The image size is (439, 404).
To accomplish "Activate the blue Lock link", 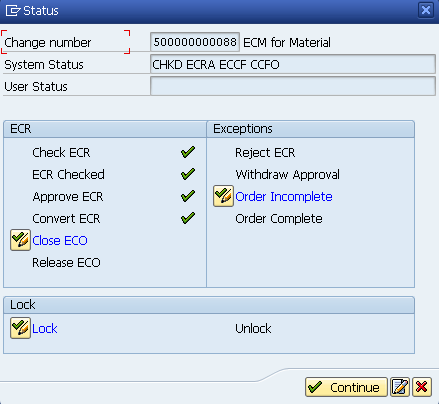I will 45,329.
